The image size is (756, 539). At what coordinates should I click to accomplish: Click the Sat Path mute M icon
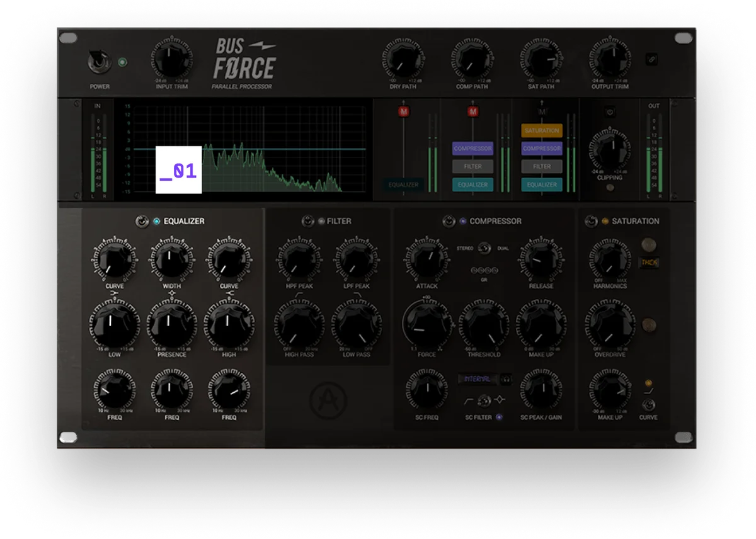tap(542, 111)
